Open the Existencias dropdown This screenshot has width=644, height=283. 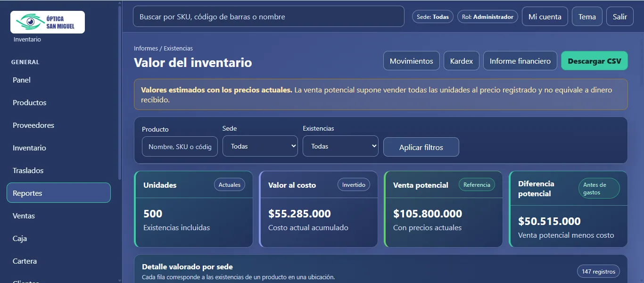tap(340, 146)
